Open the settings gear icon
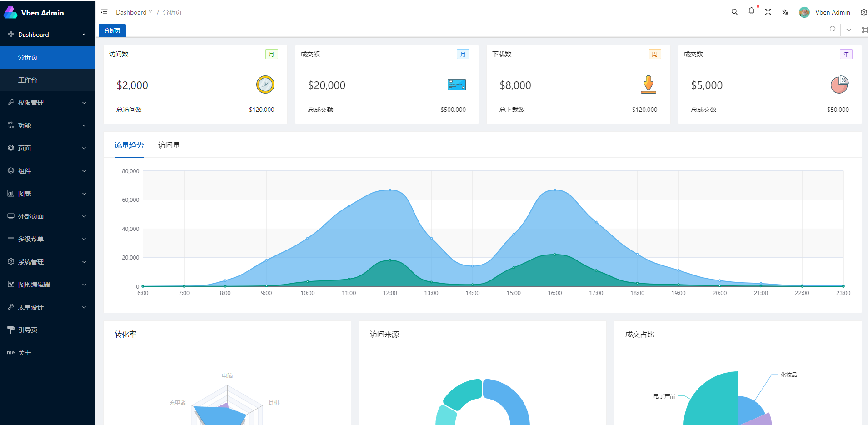 [x=863, y=12]
